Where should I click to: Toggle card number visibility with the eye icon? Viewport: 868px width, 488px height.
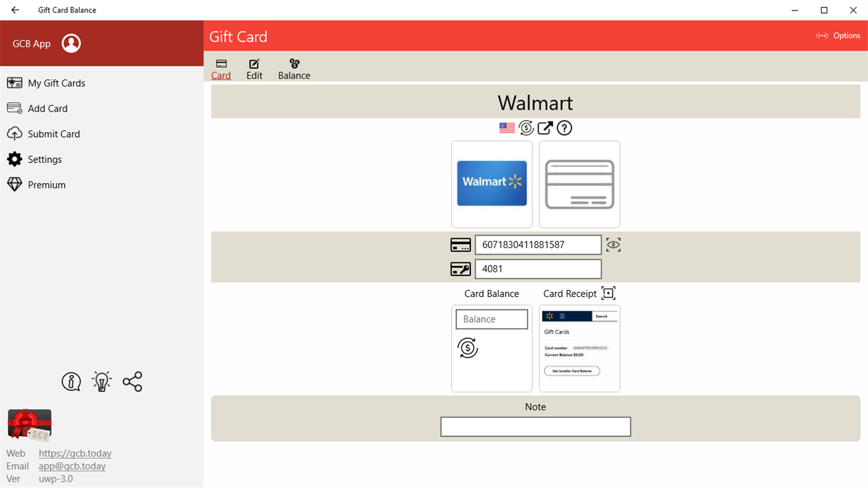pos(613,244)
